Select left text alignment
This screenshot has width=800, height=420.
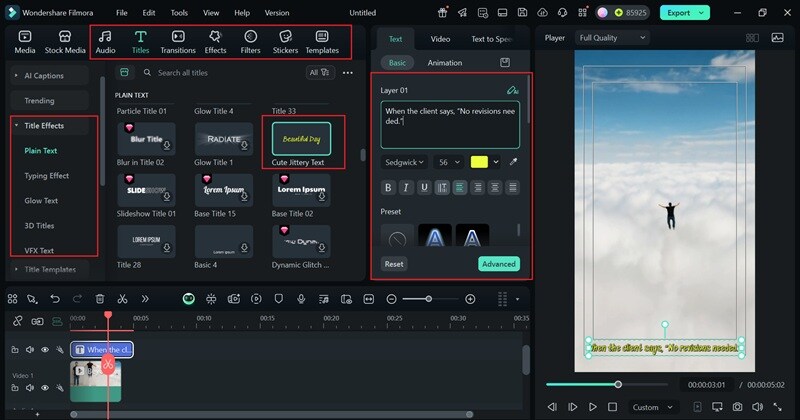[460, 187]
